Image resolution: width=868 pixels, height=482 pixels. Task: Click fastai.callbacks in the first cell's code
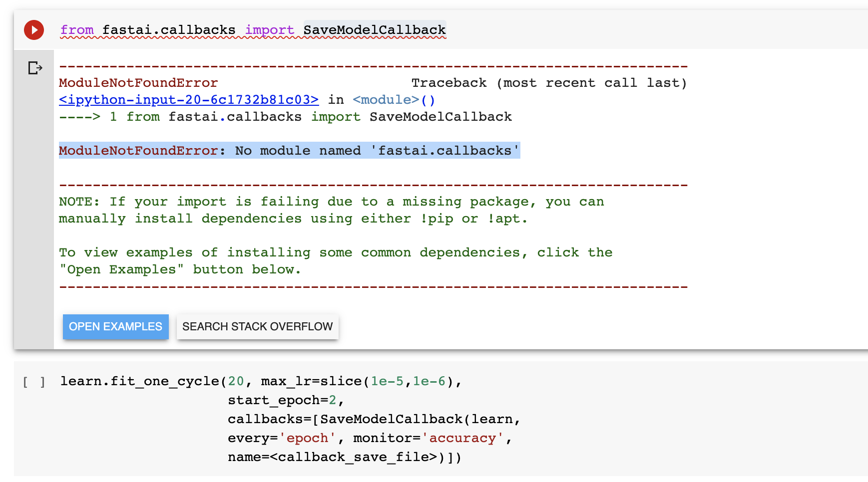tap(168, 30)
